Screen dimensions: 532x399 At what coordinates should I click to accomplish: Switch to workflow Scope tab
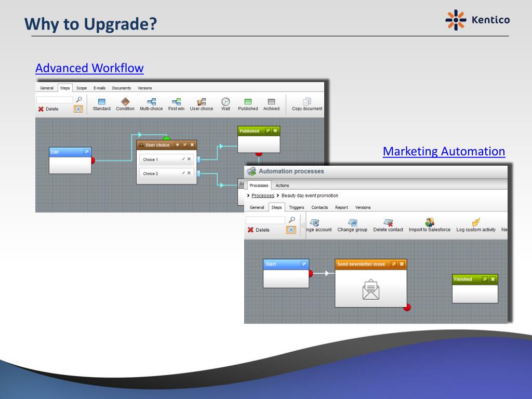(82, 88)
